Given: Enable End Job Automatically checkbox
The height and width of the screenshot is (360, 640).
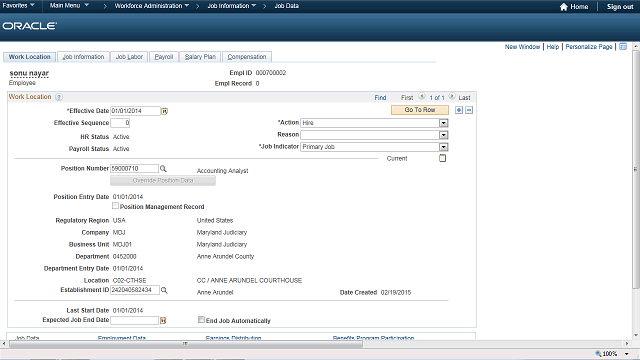Looking at the screenshot, I should click(201, 320).
